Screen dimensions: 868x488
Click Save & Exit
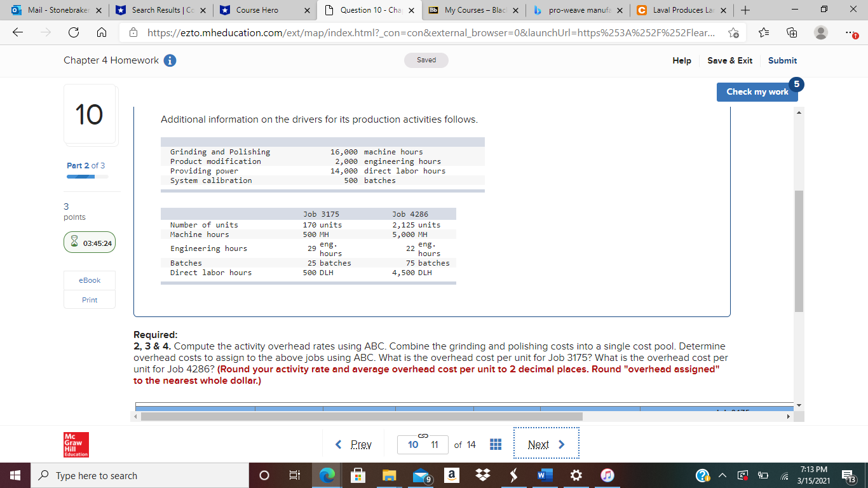pos(729,60)
